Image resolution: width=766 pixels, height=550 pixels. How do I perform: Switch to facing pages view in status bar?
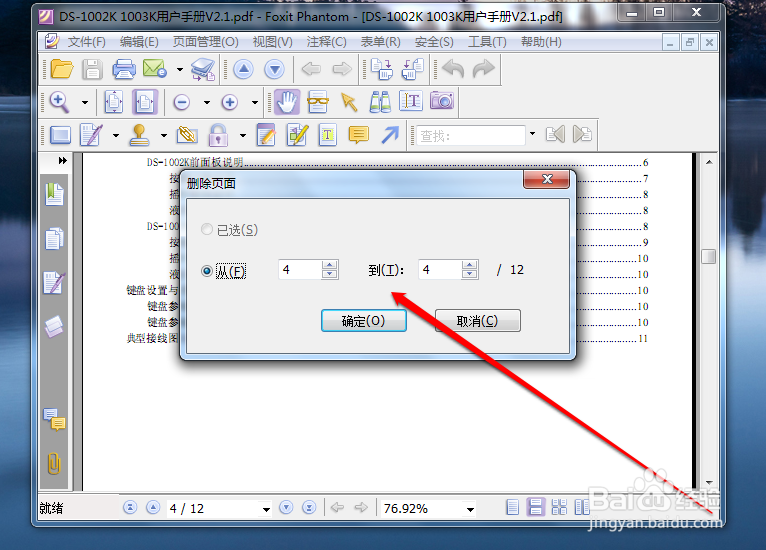click(x=582, y=508)
